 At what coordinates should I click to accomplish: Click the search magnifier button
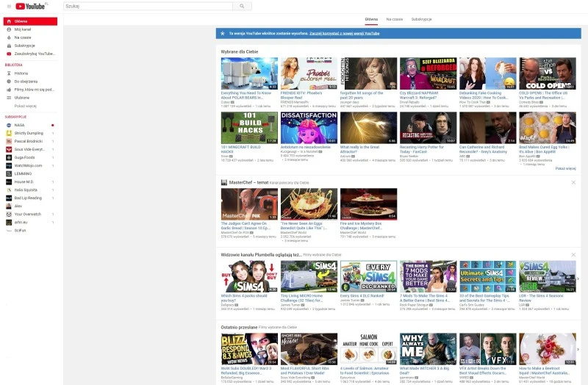(x=242, y=6)
